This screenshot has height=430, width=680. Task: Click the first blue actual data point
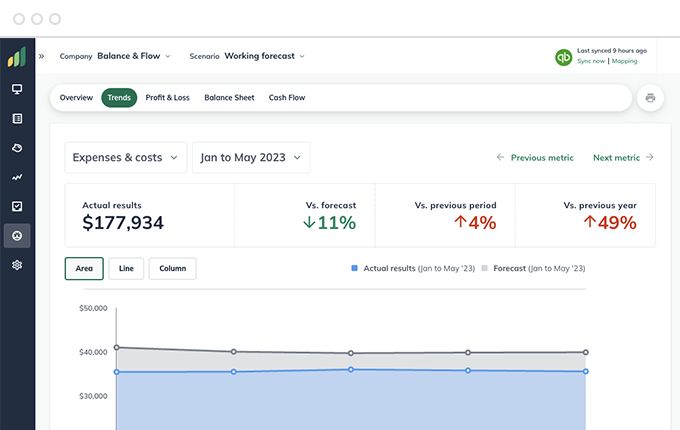coord(116,372)
